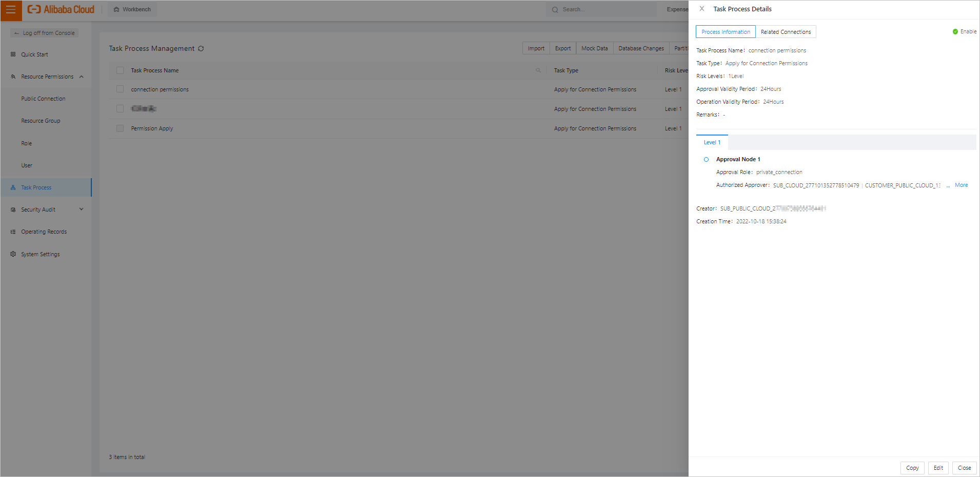Show More authorized approvers
Viewport: 980px width, 477px height.
[961, 185]
